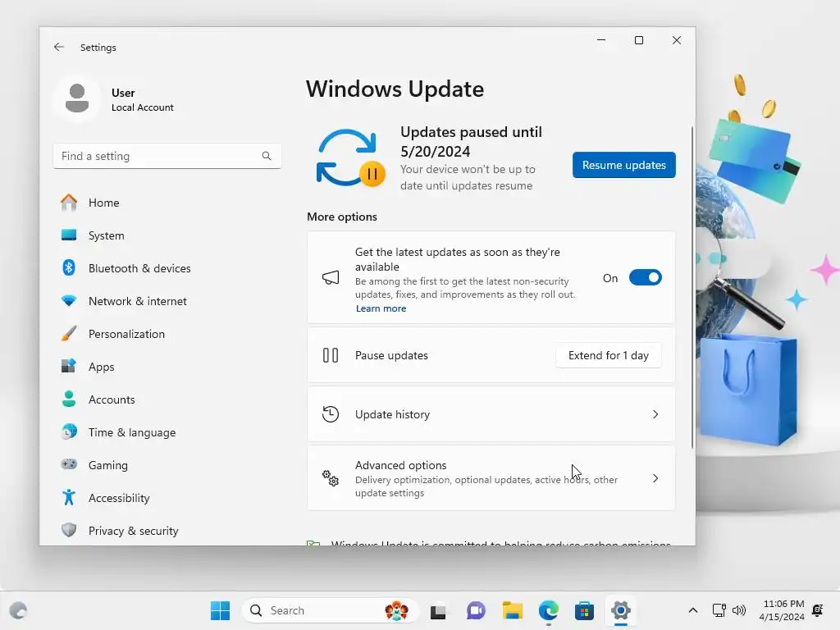
Task: Open Network & internet settings
Action: tap(166, 300)
